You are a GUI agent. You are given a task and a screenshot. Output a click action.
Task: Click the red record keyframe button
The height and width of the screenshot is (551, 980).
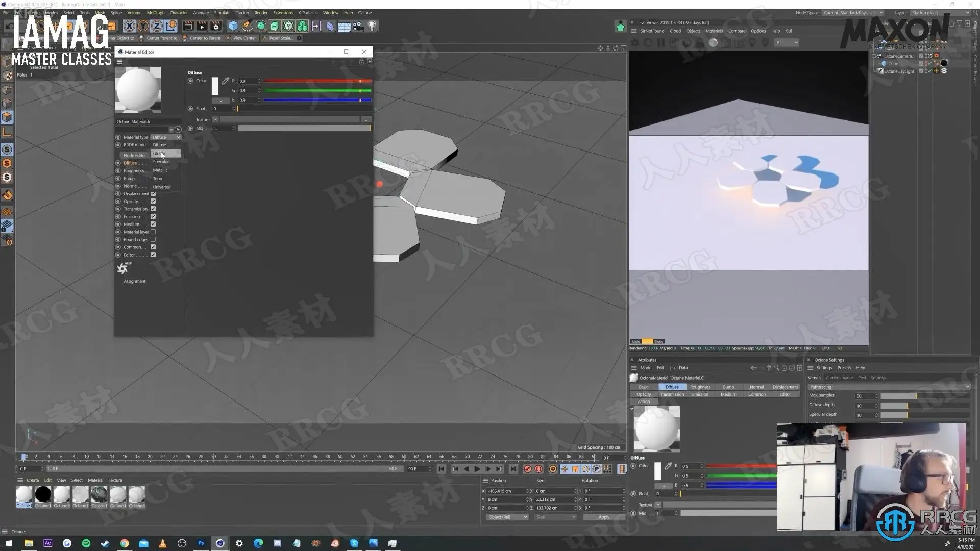527,469
